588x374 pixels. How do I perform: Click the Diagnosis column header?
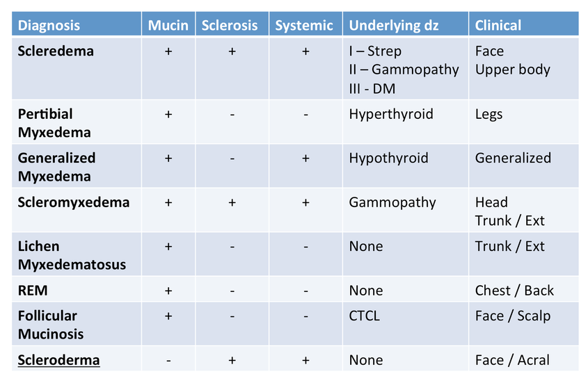click(77, 24)
